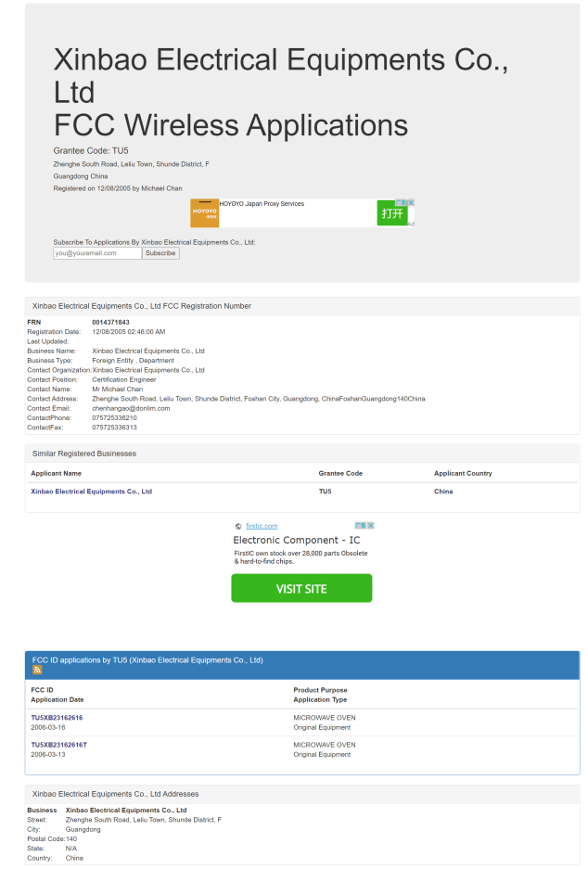
Task: Click the globe icon beside firstic.com
Action: pos(238,526)
